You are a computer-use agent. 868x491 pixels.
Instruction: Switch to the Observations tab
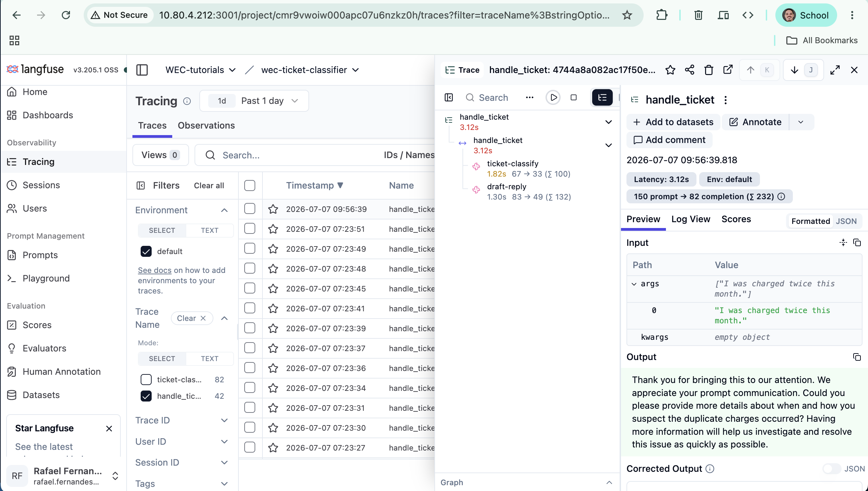click(x=206, y=125)
